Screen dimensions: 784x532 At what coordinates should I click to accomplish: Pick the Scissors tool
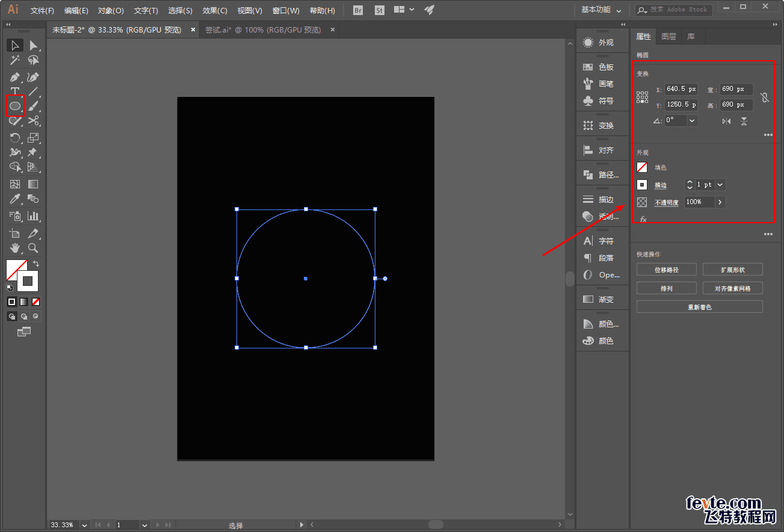click(34, 121)
